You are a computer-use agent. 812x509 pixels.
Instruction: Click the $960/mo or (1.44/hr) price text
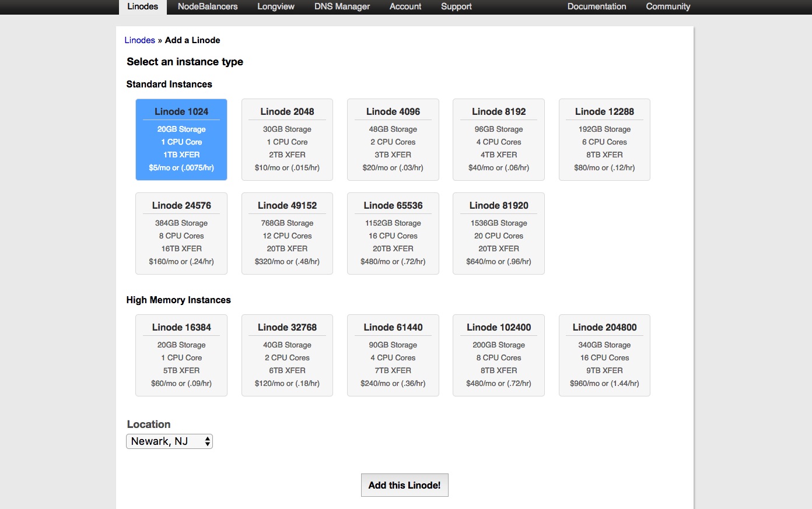(x=604, y=383)
